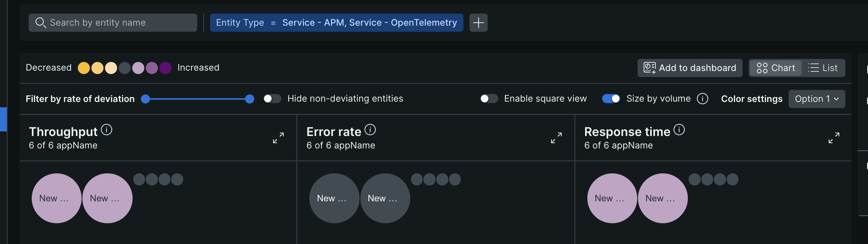Open the Entity Type filter pill

pyautogui.click(x=337, y=23)
